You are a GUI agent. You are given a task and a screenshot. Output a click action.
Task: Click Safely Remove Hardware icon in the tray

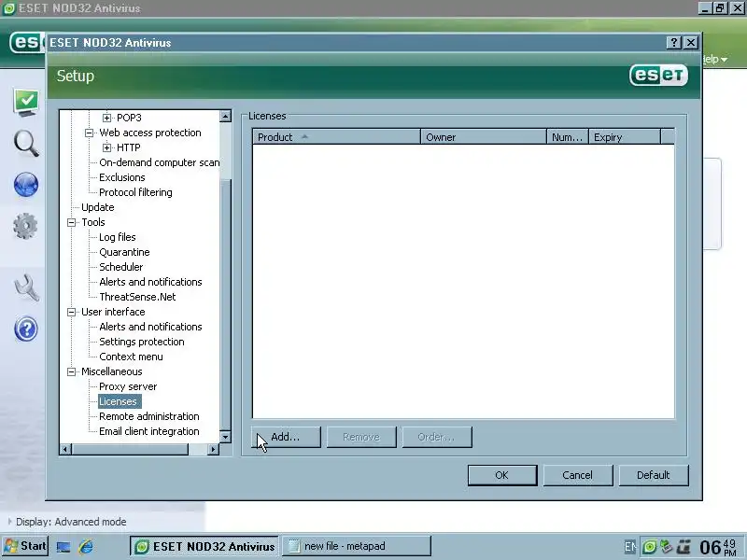click(x=666, y=547)
